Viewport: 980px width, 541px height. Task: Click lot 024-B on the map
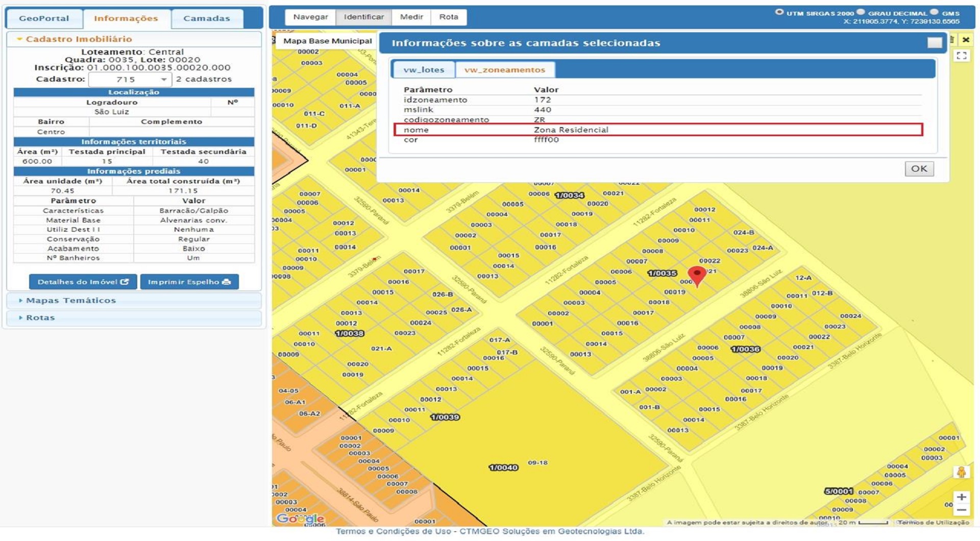pos(744,233)
